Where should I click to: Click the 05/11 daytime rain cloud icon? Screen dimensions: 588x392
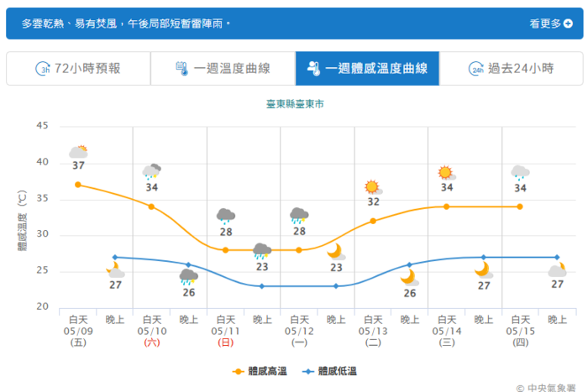click(x=225, y=217)
